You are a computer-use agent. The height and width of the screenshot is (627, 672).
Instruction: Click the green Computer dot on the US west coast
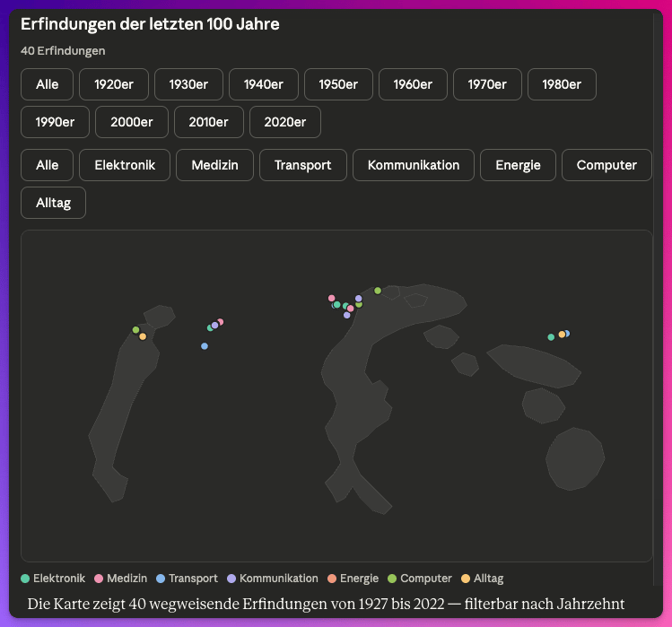point(135,329)
